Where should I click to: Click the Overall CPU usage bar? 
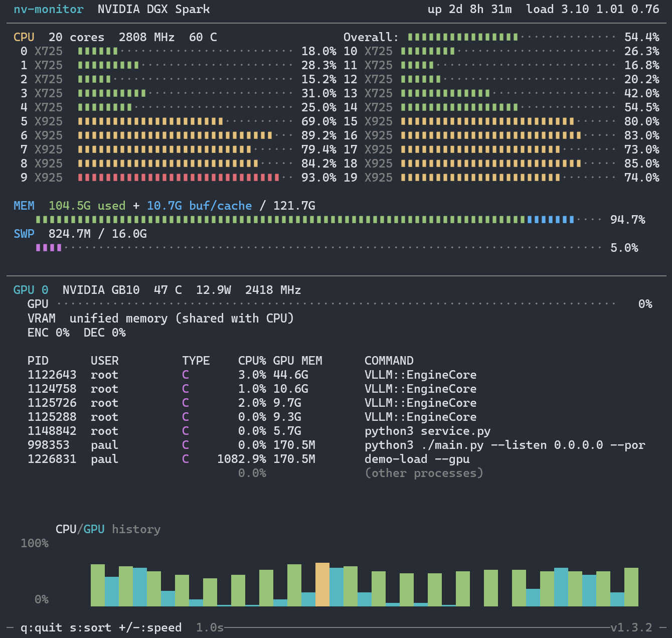(462, 37)
